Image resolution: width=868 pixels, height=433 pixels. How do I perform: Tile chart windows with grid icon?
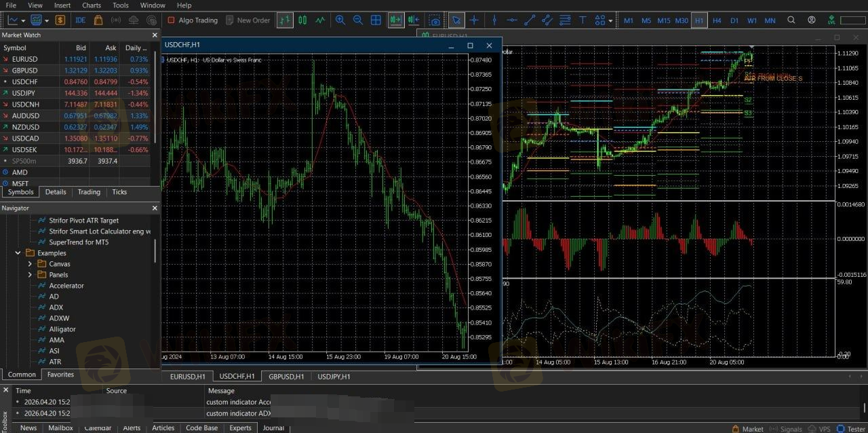[x=376, y=20]
